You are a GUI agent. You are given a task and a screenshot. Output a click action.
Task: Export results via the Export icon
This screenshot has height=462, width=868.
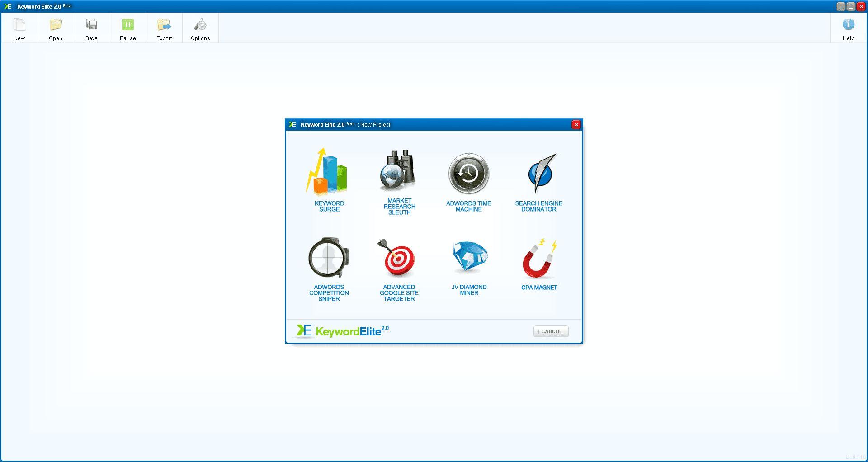point(164,24)
